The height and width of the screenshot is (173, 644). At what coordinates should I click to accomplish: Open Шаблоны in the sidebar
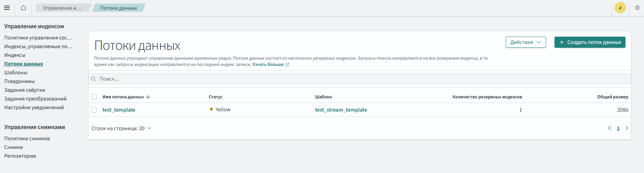click(x=16, y=73)
